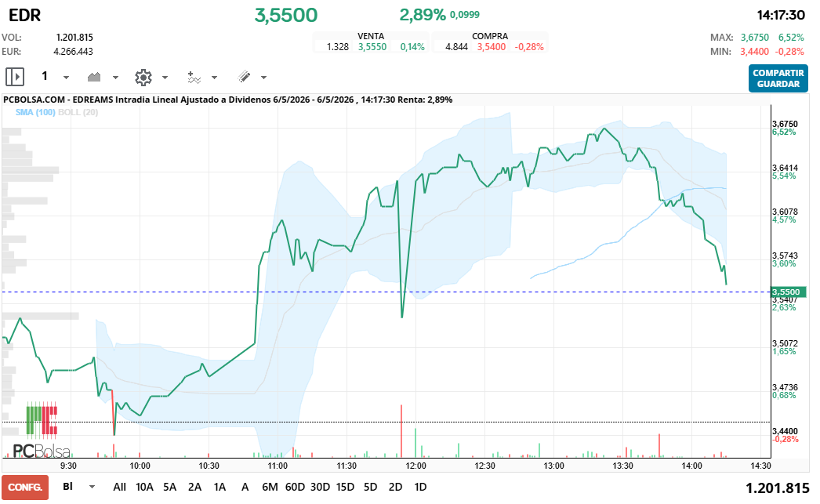Click the VOL value 1.201.815 at top
This screenshot has height=504, width=820.
[x=74, y=37]
